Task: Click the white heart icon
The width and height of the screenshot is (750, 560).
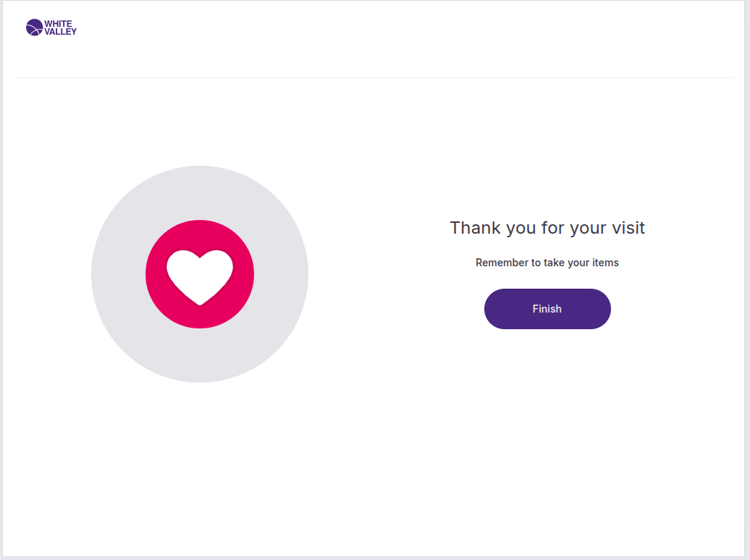Action: pyautogui.click(x=200, y=272)
